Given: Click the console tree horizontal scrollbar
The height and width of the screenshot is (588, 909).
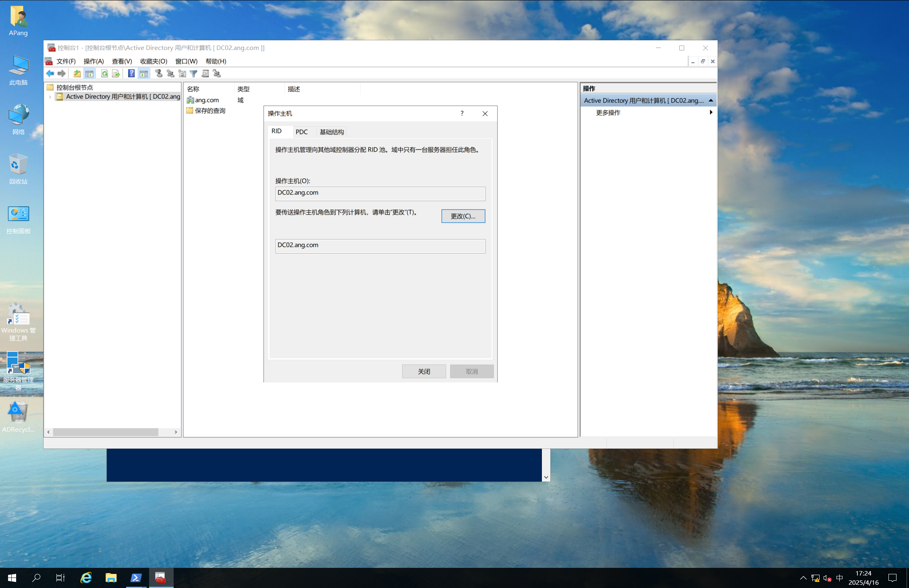Looking at the screenshot, I should point(106,432).
